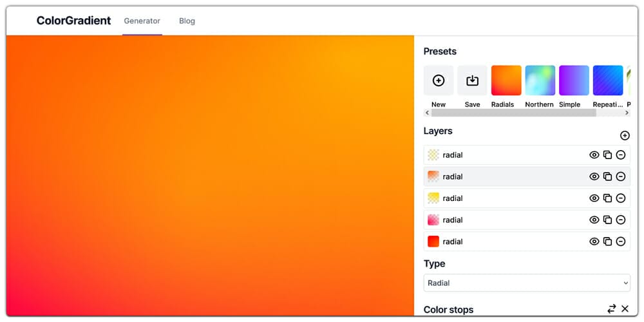Open the gradient Type dropdown

coord(527,283)
